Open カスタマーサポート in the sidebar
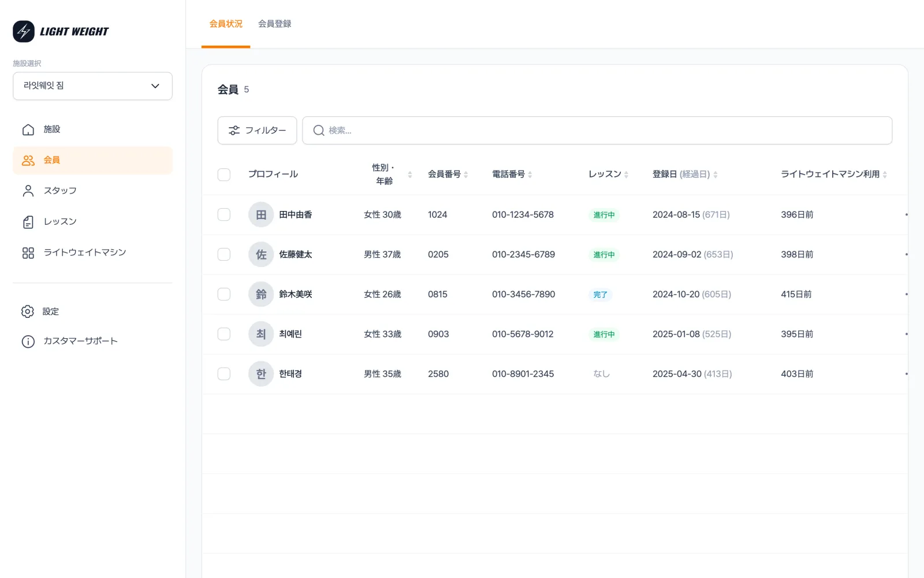 tap(92, 342)
